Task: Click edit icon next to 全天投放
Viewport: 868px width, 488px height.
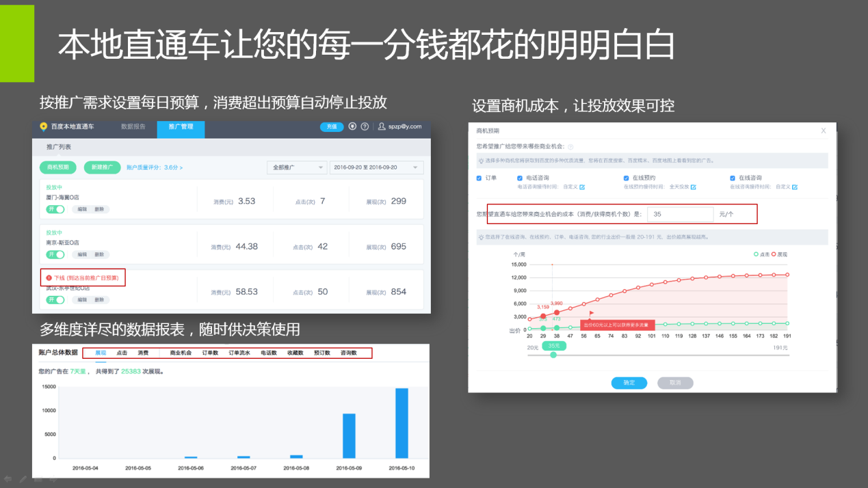Action: (693, 187)
